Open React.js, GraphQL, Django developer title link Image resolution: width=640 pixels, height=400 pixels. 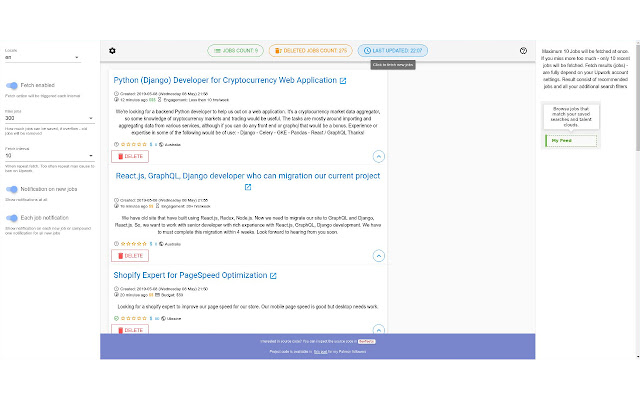pyautogui.click(x=248, y=176)
